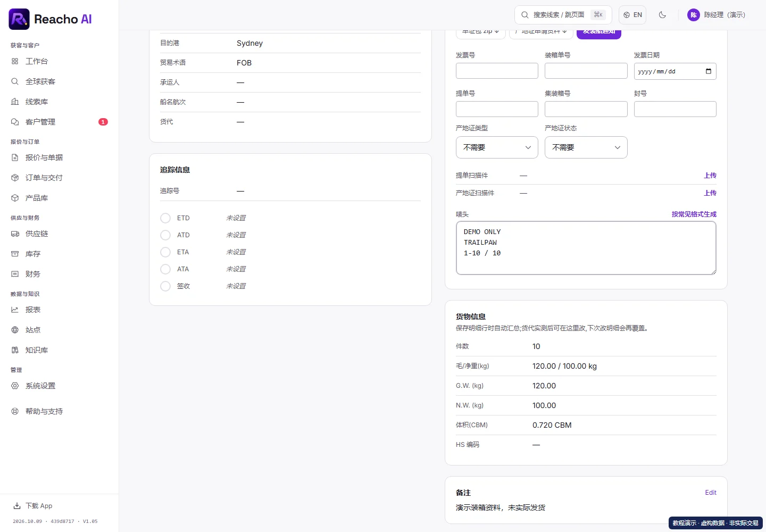This screenshot has height=532, width=766.
Task: Toggle dark mode moon icon
Action: coord(662,15)
